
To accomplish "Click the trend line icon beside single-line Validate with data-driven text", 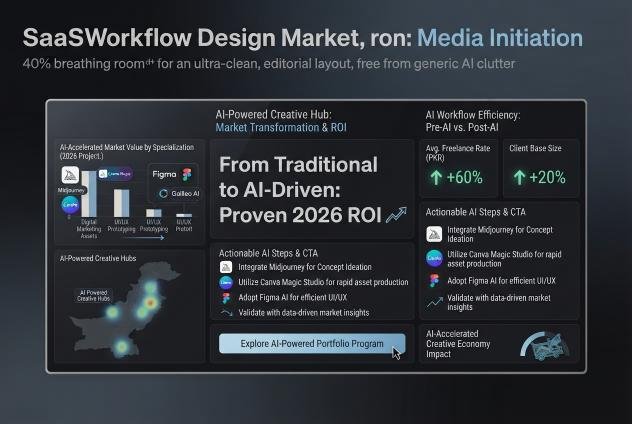I will (227, 312).
